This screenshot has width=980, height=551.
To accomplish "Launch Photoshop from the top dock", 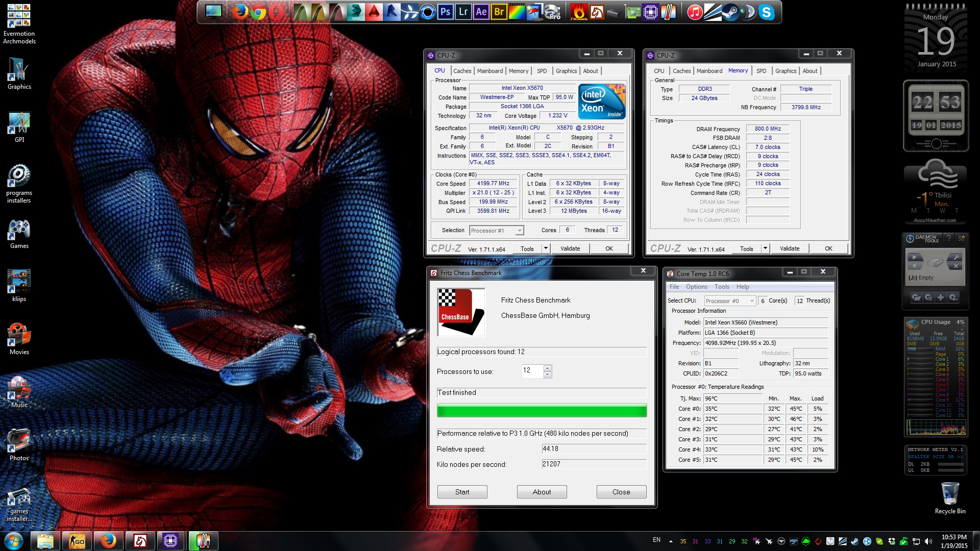I will [x=445, y=12].
